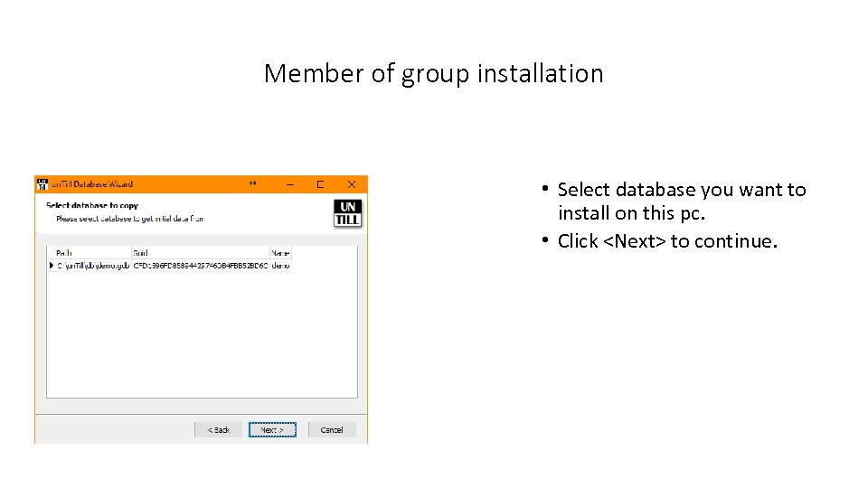
Task: Click the 'Please select database' instruction text
Action: [x=130, y=219]
